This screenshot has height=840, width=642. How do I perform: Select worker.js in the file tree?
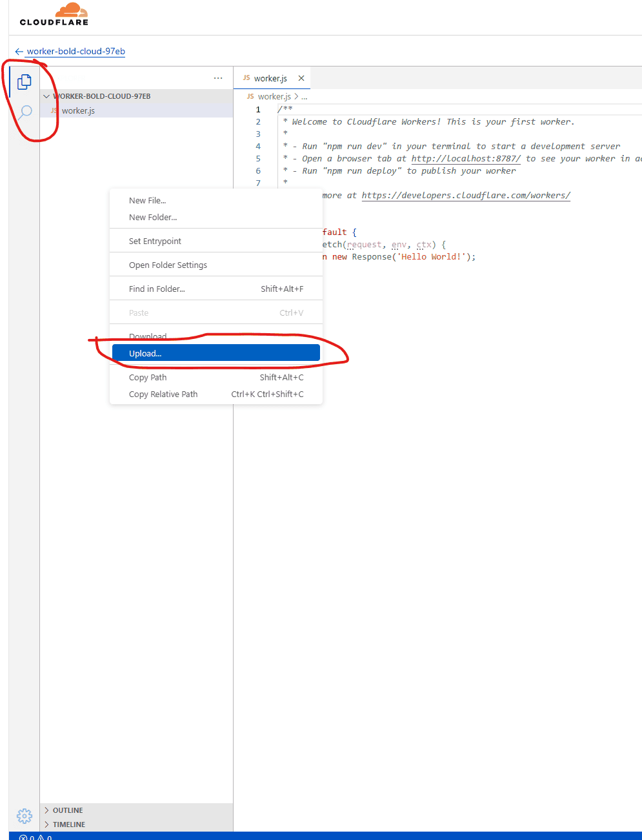coord(78,111)
